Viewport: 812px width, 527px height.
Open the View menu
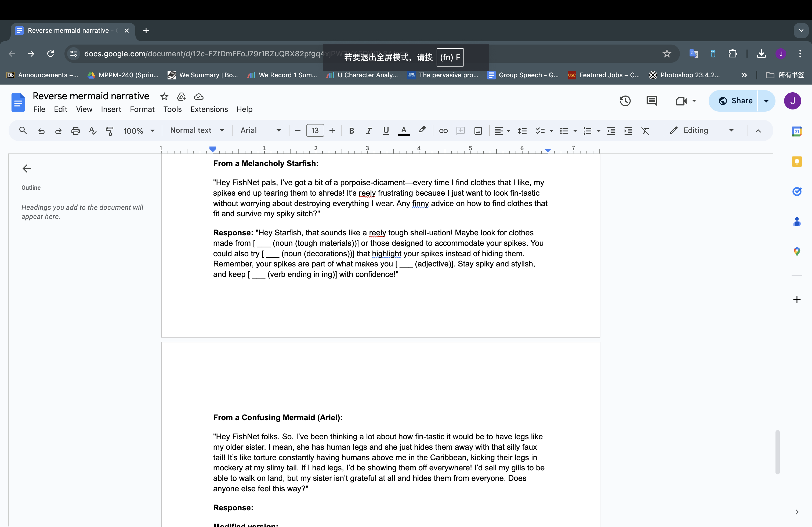[x=84, y=109]
